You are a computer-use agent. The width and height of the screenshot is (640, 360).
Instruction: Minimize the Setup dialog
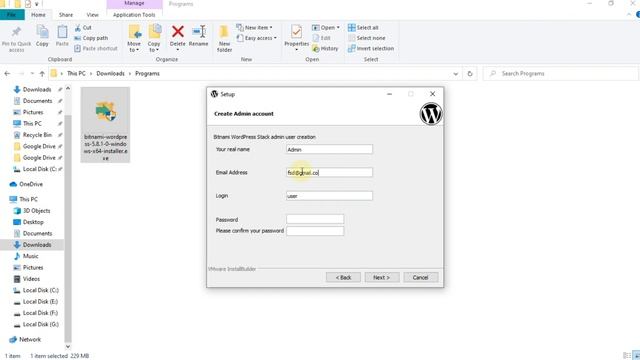click(x=389, y=94)
